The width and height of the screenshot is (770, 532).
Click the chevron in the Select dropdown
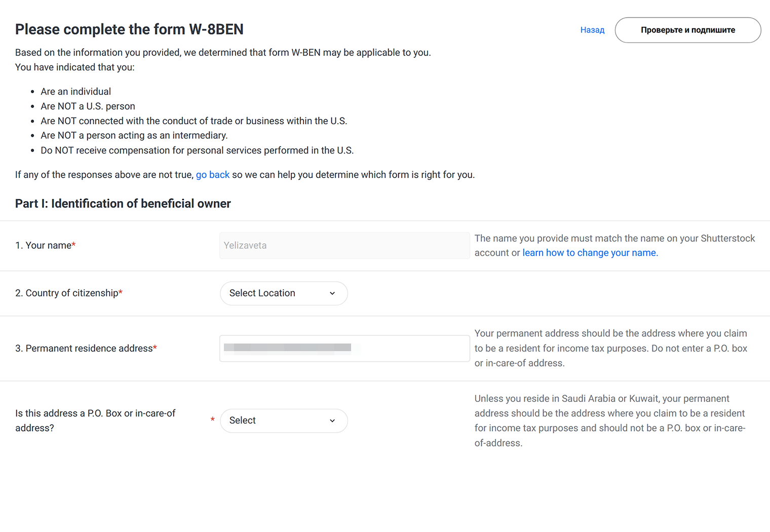point(332,421)
